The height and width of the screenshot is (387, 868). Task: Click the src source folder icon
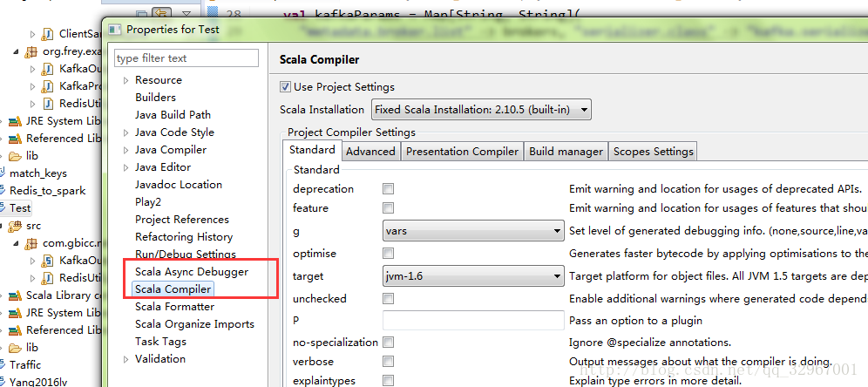(16, 226)
